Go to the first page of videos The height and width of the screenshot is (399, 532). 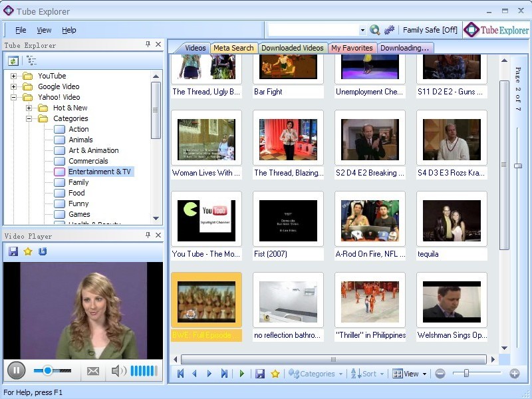180,374
